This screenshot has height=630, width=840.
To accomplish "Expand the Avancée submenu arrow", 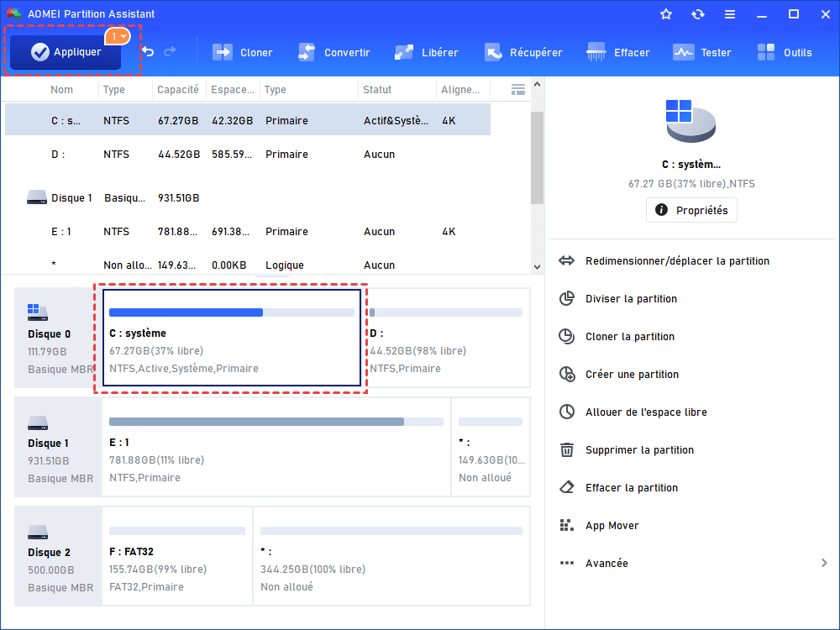I will (x=824, y=563).
